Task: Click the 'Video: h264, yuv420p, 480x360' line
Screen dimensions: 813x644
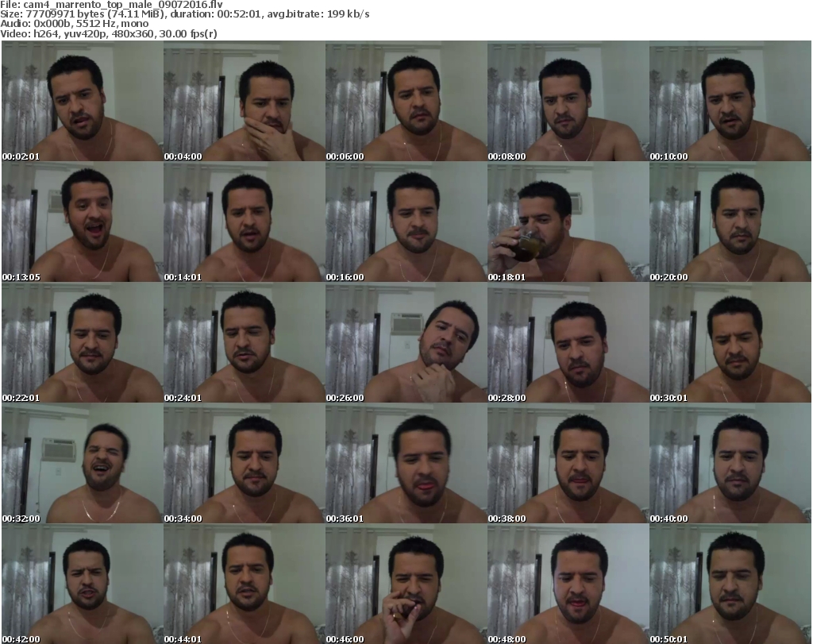Action: click(108, 33)
